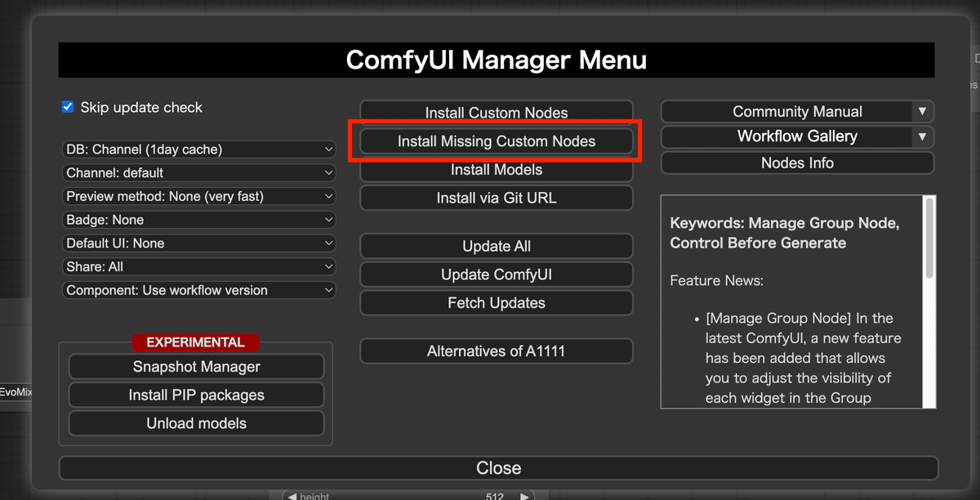Click the EXPERIMENTAL red label

195,342
